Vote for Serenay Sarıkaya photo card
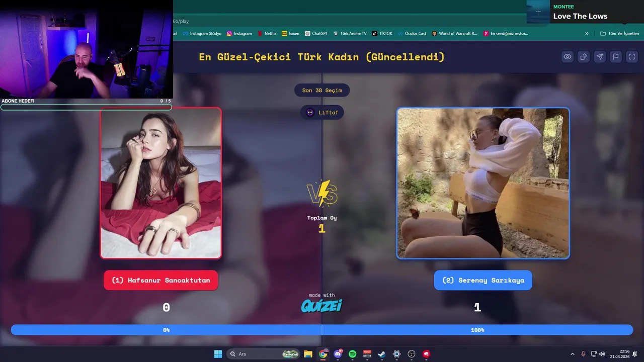 coord(483,183)
